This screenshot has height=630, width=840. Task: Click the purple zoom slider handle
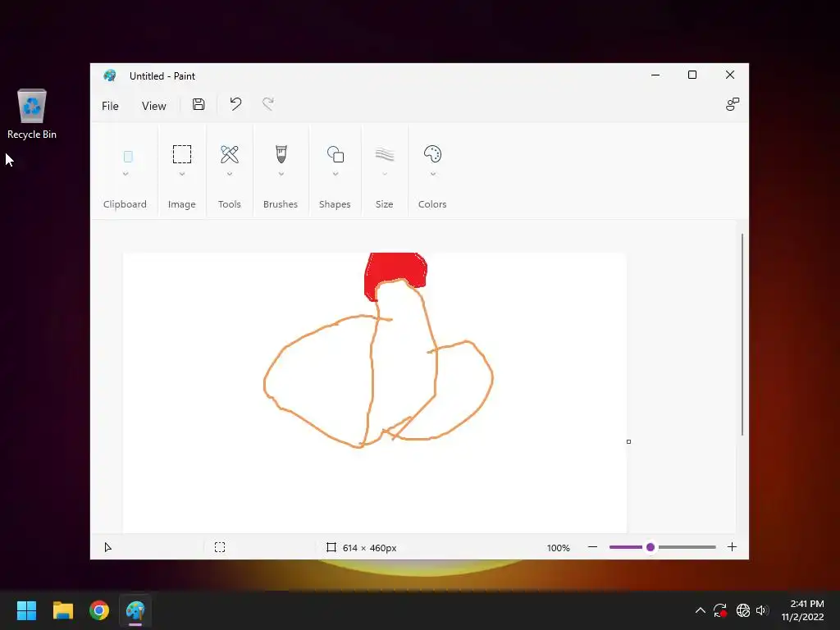click(651, 547)
